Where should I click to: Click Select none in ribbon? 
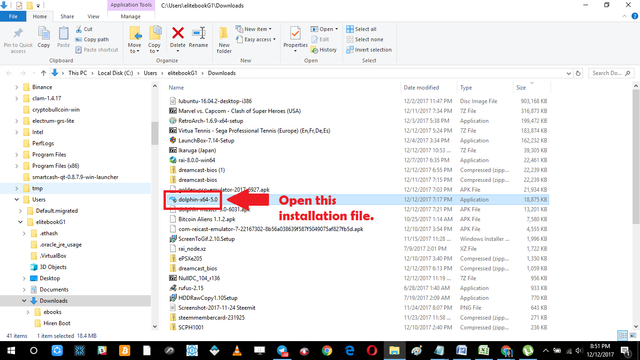[365, 39]
